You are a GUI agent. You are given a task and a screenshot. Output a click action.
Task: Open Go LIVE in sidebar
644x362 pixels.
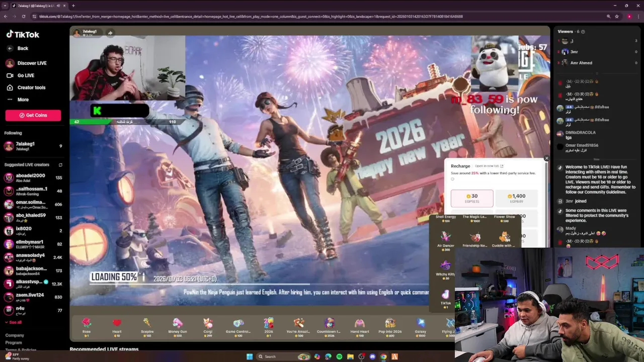pyautogui.click(x=20, y=75)
